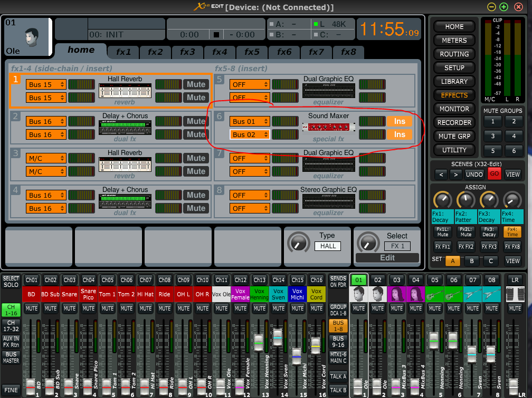Switch to the fx3 tab
Screen dimensions: 532x398
pos(187,52)
